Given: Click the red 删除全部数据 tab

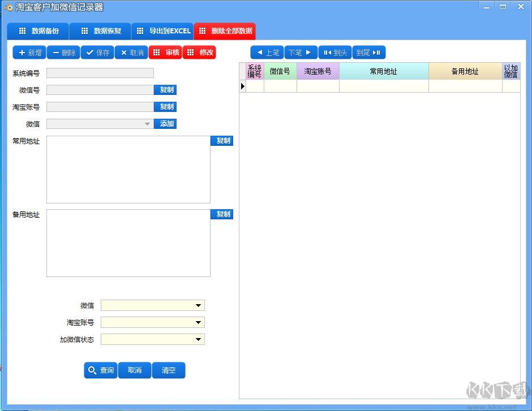Looking at the screenshot, I should [225, 31].
